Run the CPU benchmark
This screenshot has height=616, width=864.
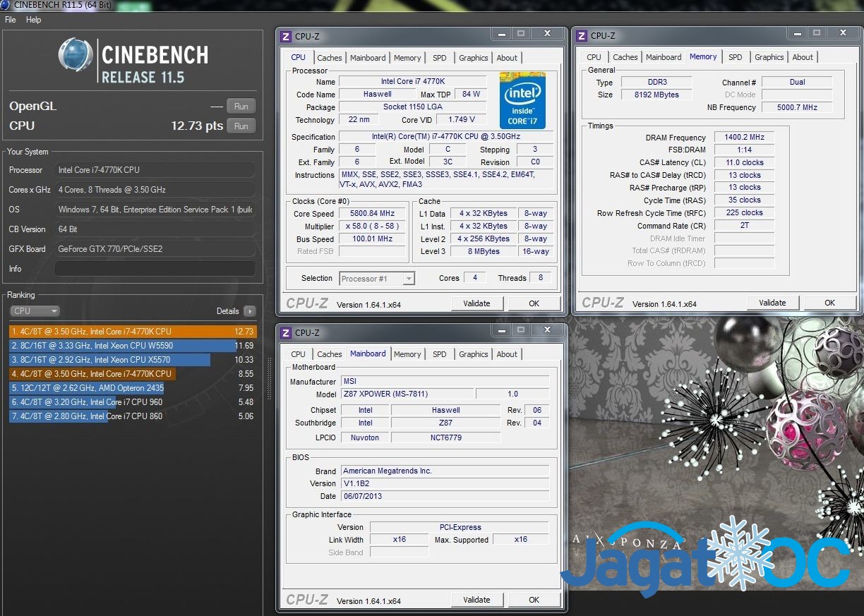pos(241,126)
